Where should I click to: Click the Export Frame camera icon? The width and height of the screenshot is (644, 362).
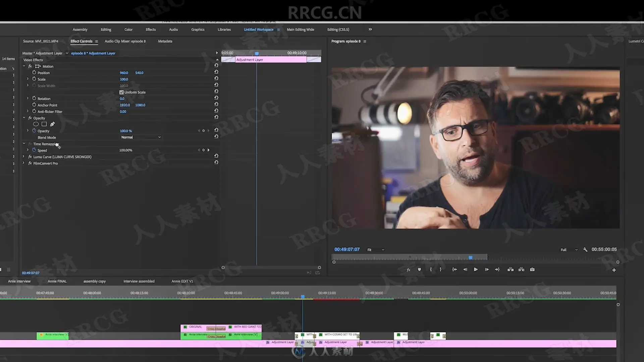pos(532,269)
